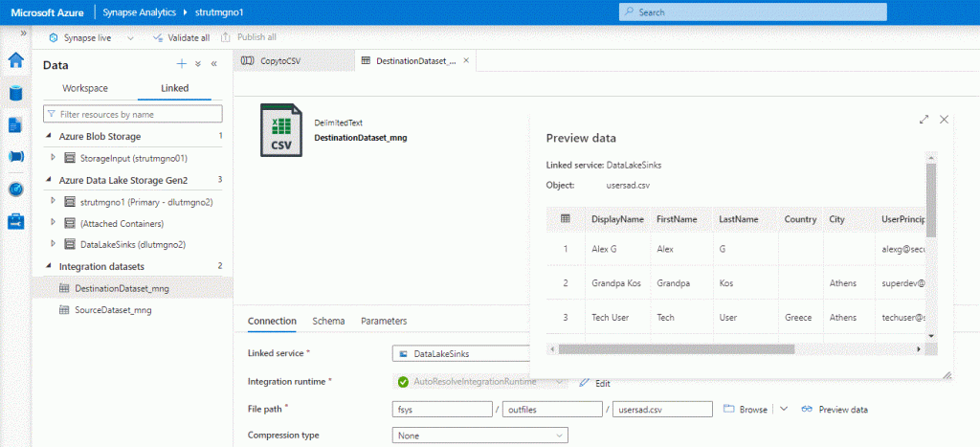The height and width of the screenshot is (447, 980).
Task: Click the Browse button
Action: 745,410
